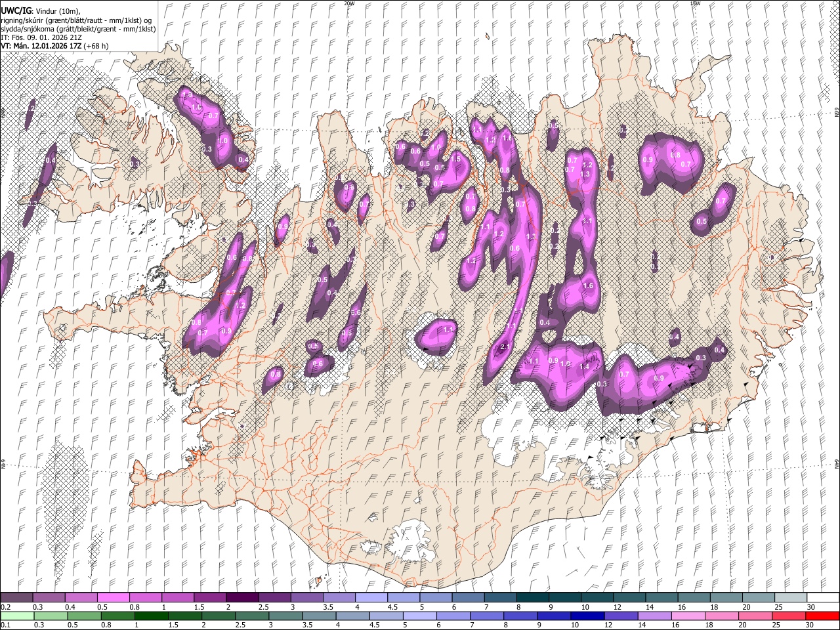Click top legend swatch between 4 and 4.5
The image size is (840, 630).
point(371,597)
